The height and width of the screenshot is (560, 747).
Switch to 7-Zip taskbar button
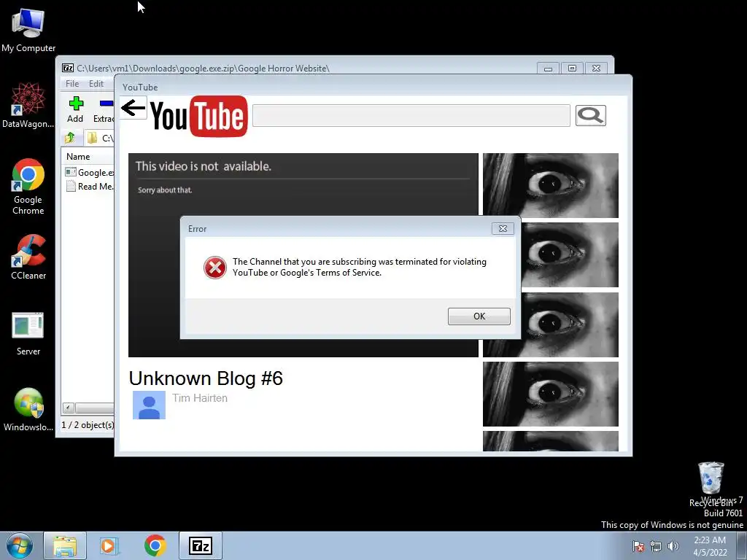tap(201, 545)
